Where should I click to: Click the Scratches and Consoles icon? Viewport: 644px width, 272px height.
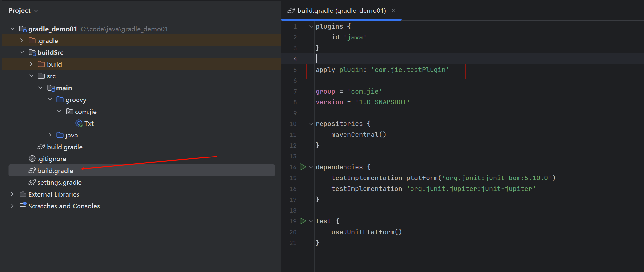23,206
